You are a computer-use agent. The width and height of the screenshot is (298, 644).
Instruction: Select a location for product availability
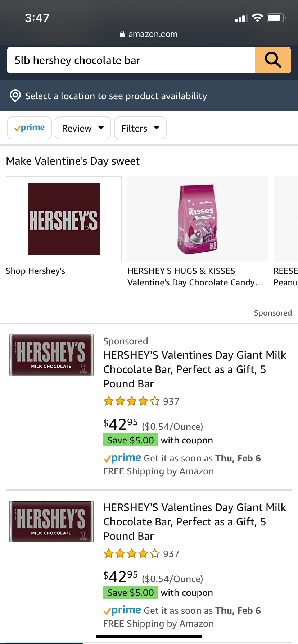coord(116,96)
